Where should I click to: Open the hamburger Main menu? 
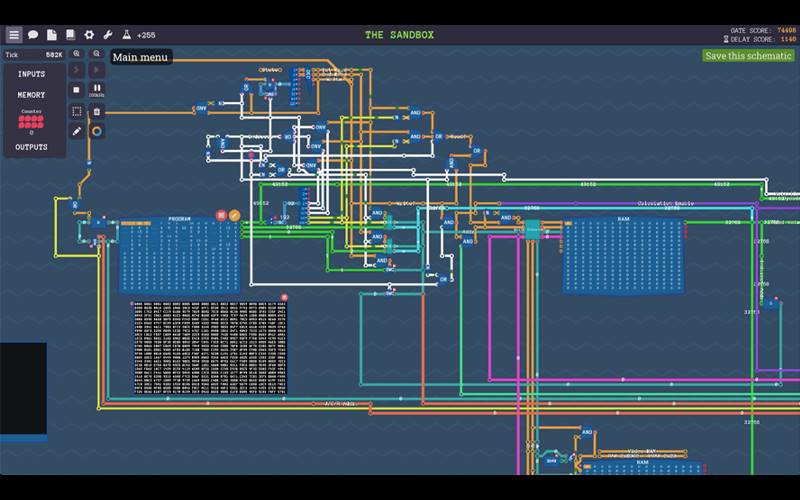click(14, 35)
